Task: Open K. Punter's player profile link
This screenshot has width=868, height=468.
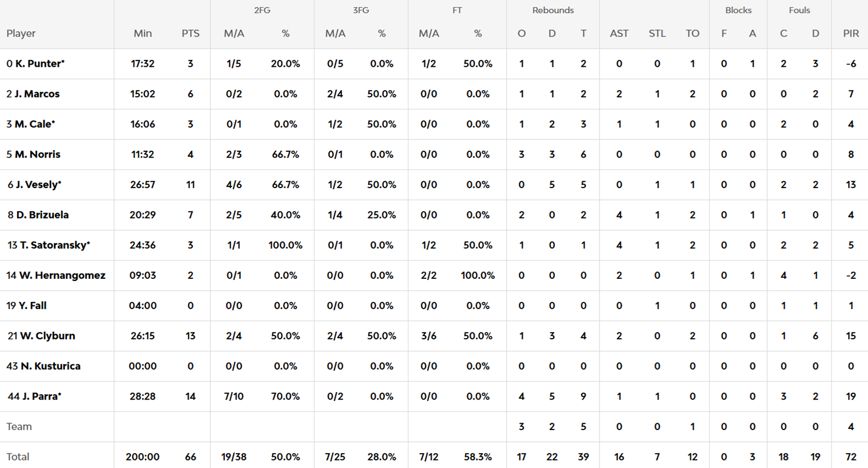Action: pos(40,64)
